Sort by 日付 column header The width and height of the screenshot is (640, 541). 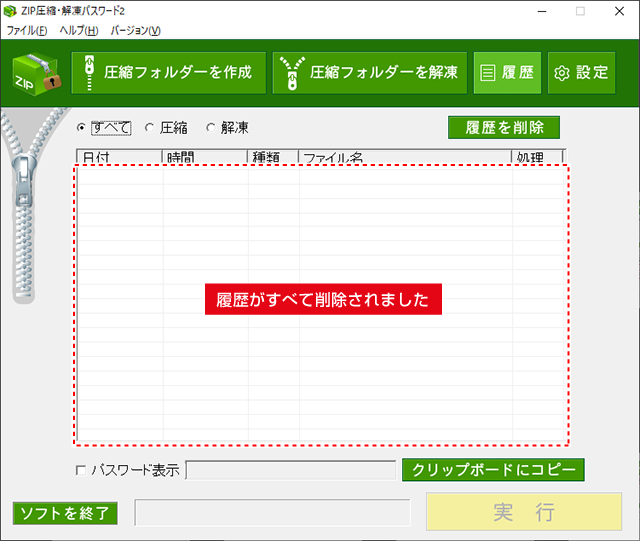[x=119, y=157]
